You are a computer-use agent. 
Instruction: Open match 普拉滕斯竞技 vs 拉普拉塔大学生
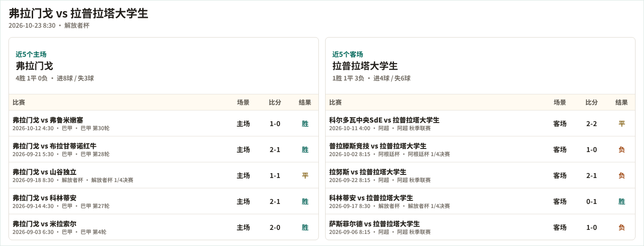point(378,146)
